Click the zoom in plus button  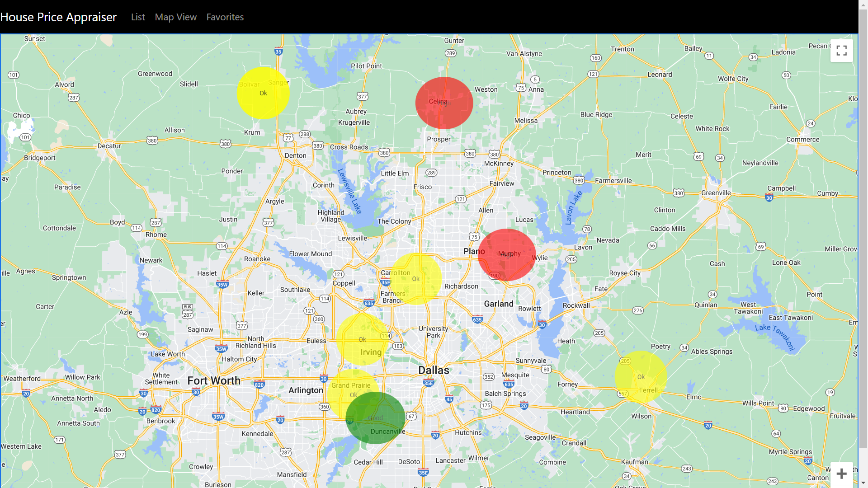(x=841, y=474)
